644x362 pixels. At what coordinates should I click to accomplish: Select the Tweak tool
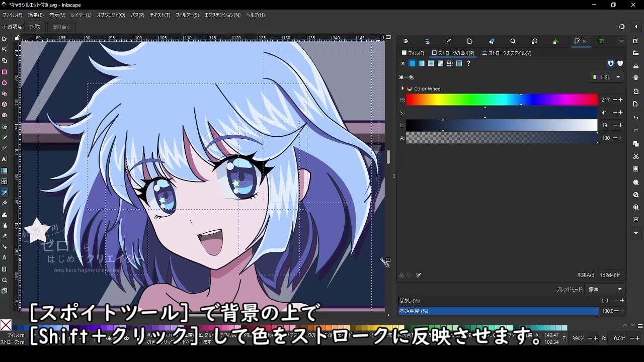5,215
